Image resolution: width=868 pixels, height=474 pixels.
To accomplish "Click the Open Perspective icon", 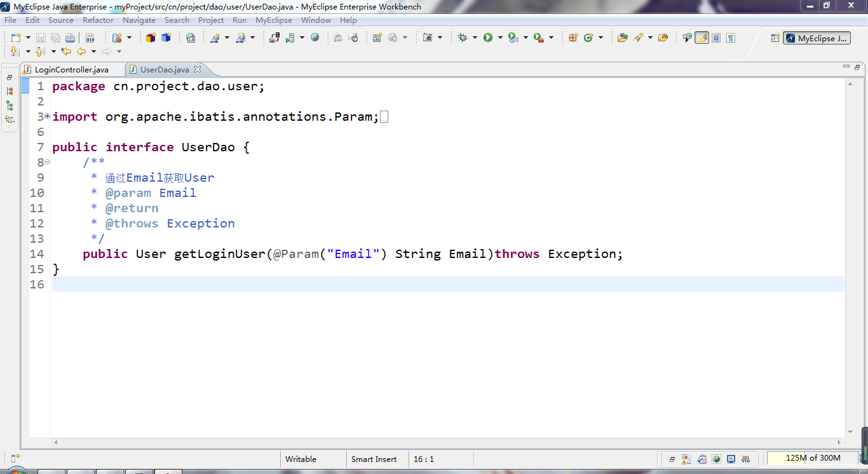I will [x=775, y=38].
